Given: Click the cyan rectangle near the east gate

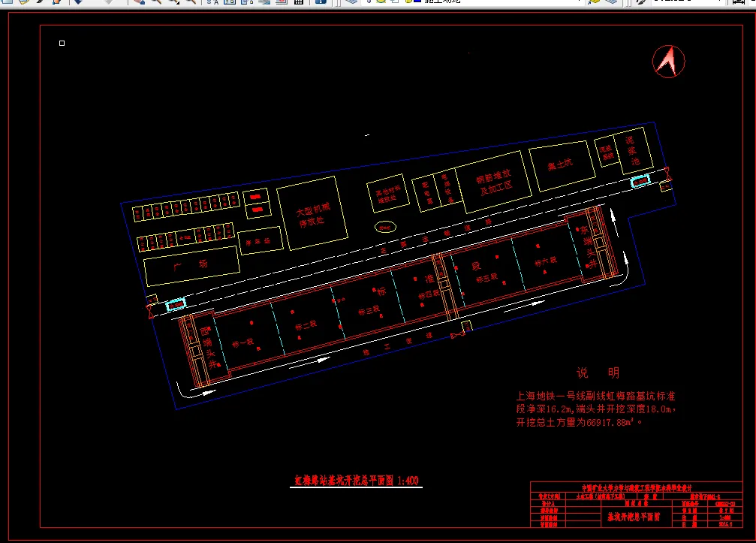Looking at the screenshot, I should click(x=640, y=181).
